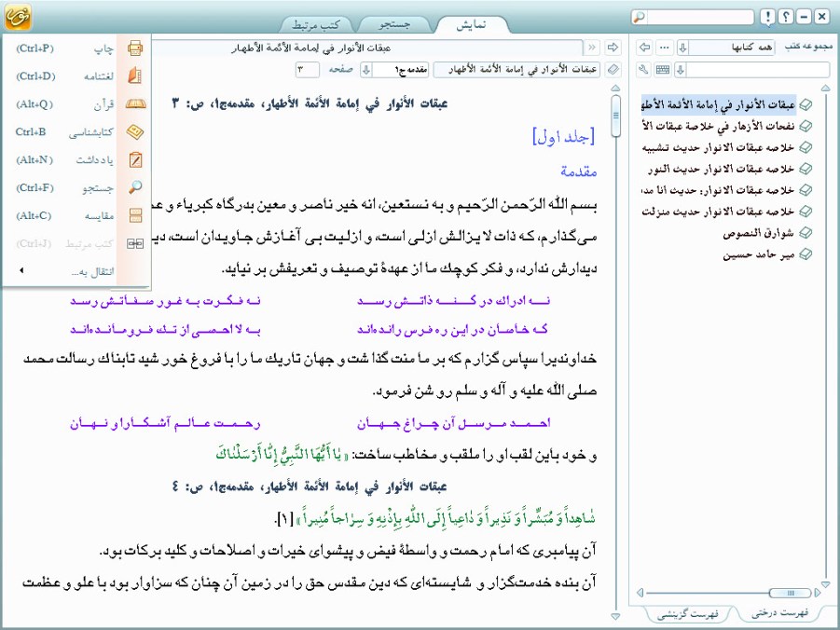
Task: Click the exclamation mark info button
Action: click(x=767, y=17)
